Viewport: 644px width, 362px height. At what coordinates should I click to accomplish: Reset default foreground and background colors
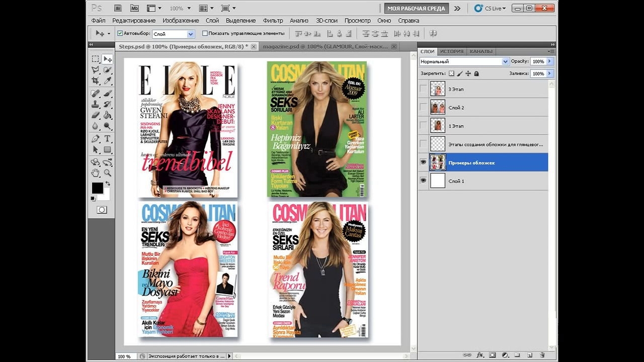coord(93,199)
